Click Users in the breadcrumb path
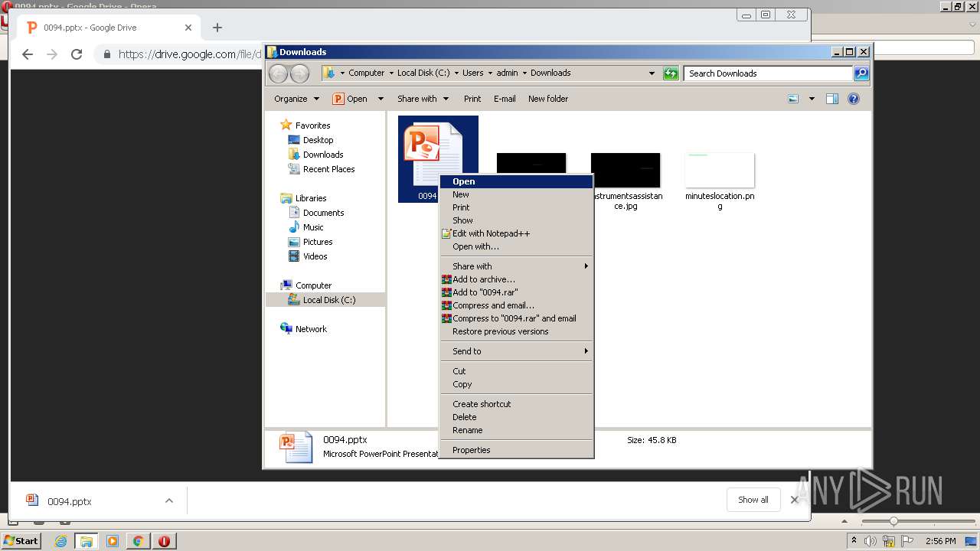This screenshot has width=980, height=551. tap(472, 73)
